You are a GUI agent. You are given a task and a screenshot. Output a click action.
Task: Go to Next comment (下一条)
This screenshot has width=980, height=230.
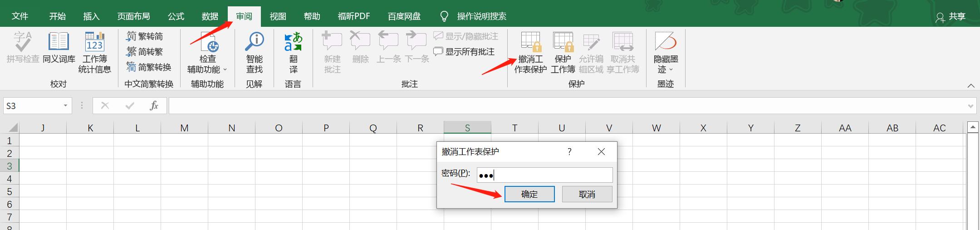(416, 47)
